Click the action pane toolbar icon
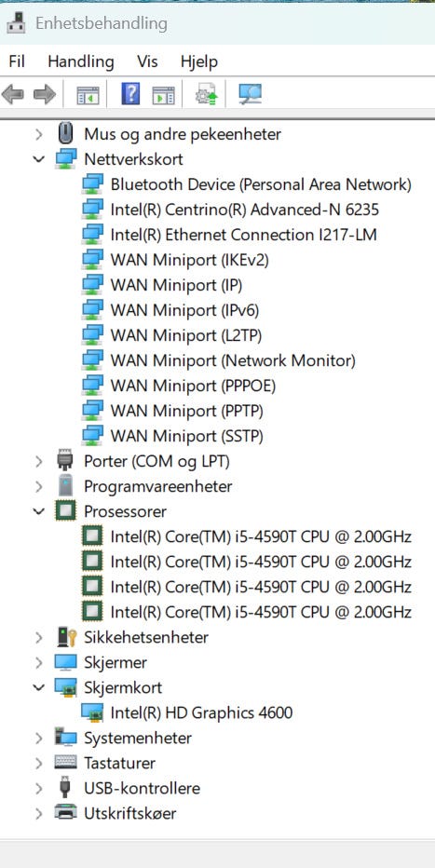The width and height of the screenshot is (435, 868). [x=163, y=95]
